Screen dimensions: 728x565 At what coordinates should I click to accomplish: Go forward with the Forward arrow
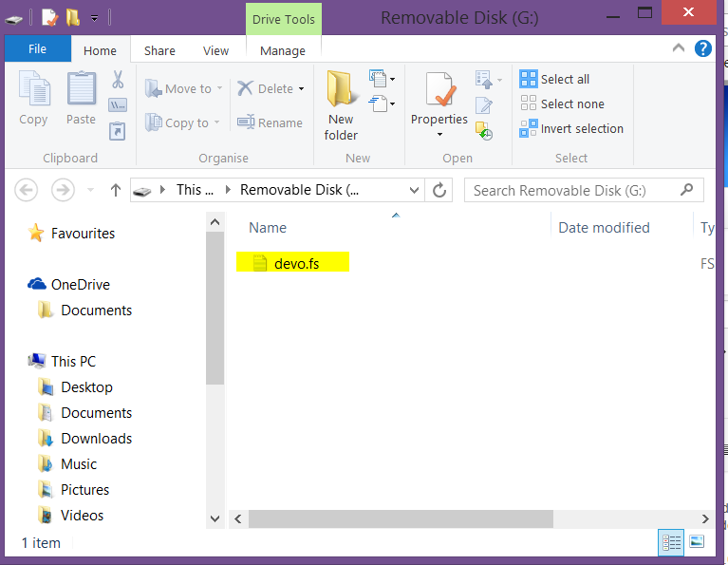tap(63, 190)
